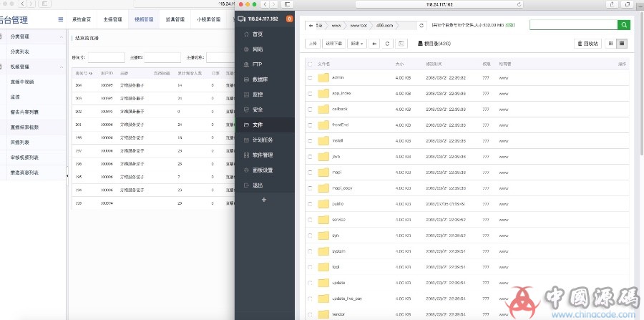The width and height of the screenshot is (644, 320).
Task: Check the box for admin folder
Action: pyautogui.click(x=310, y=78)
